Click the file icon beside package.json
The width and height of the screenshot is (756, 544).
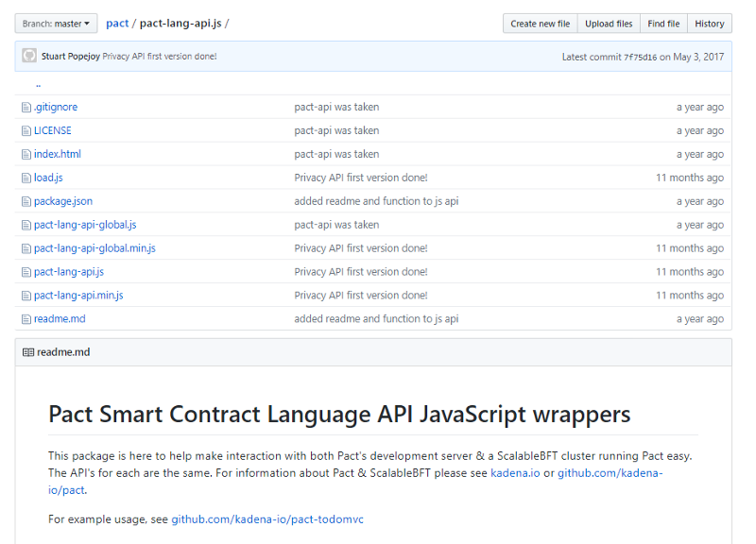point(26,202)
